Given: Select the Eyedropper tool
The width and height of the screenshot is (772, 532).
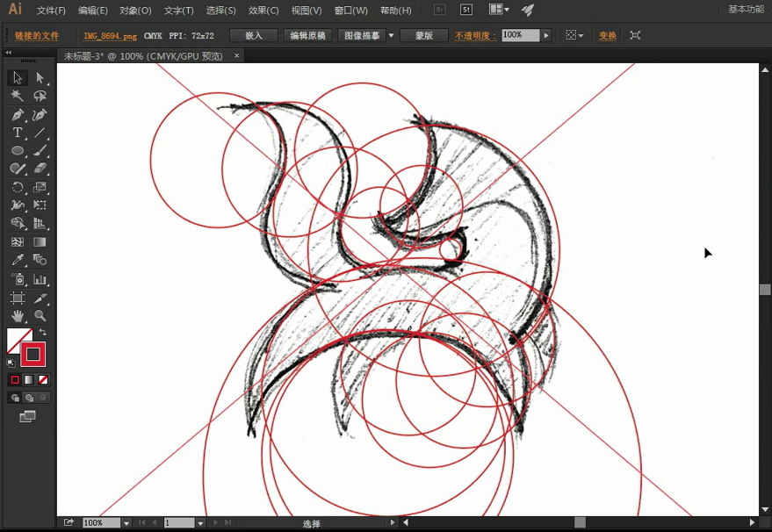Looking at the screenshot, I should point(18,259).
